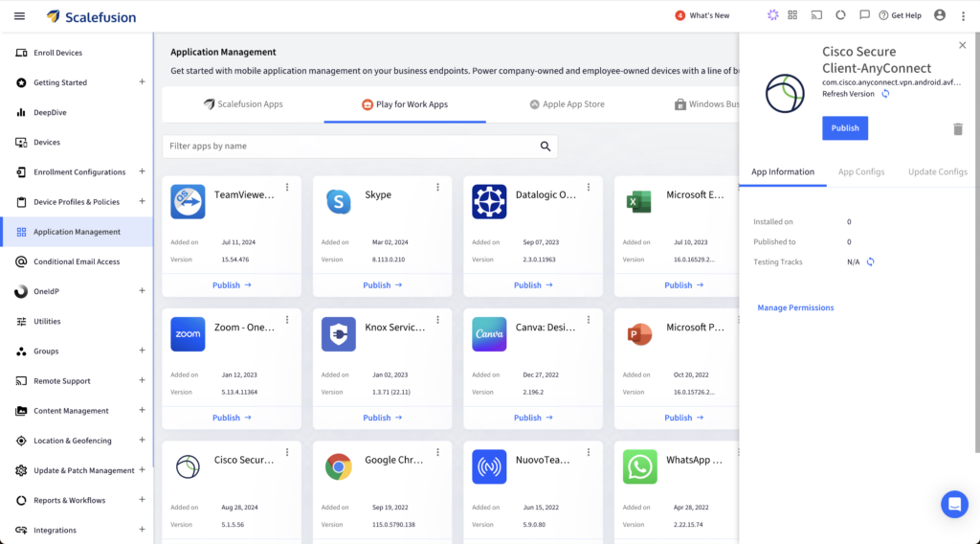Open the App Configs tab
This screenshot has width=980, height=544.
861,172
